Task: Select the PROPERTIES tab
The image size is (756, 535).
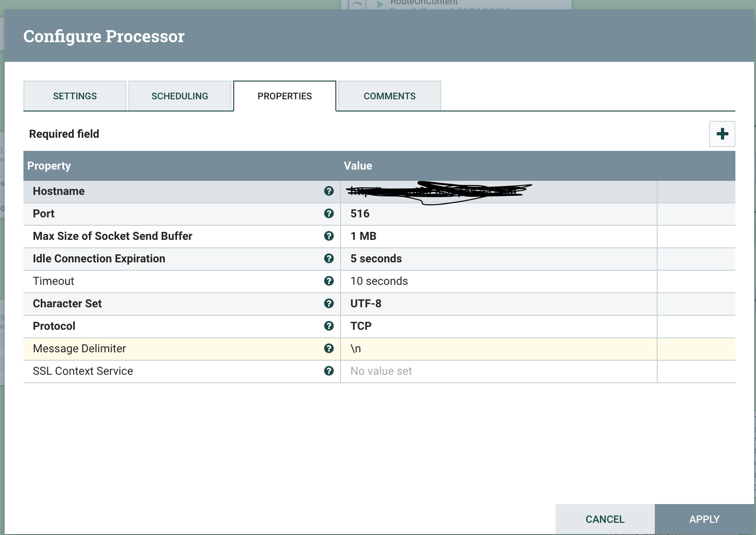Action: [284, 96]
